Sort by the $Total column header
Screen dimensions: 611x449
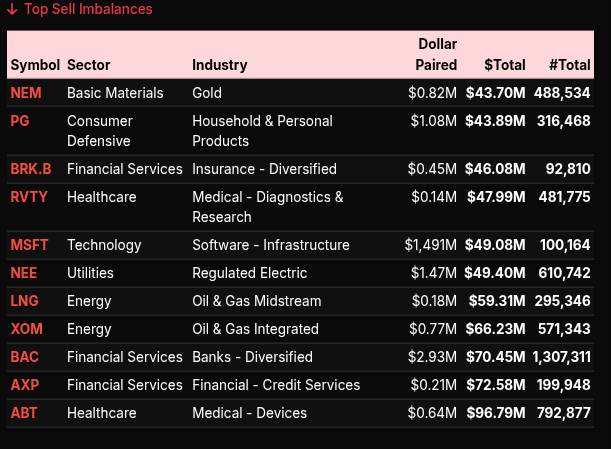click(504, 65)
